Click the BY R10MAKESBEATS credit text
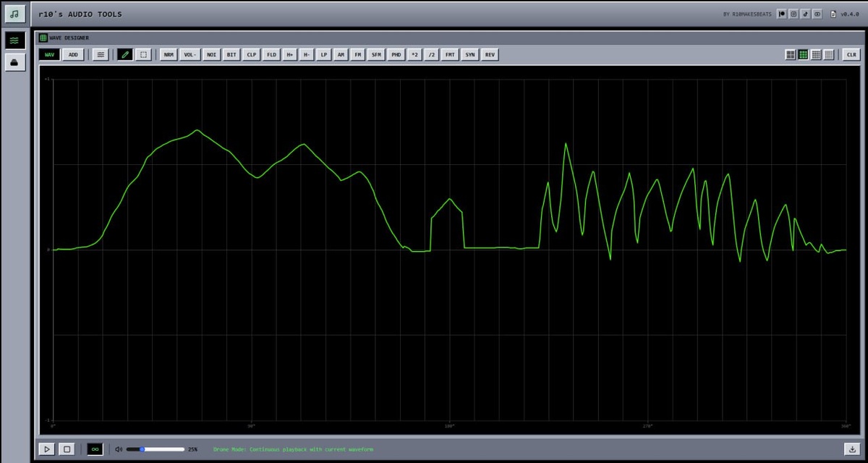Image resolution: width=868 pixels, height=463 pixels. tap(747, 14)
